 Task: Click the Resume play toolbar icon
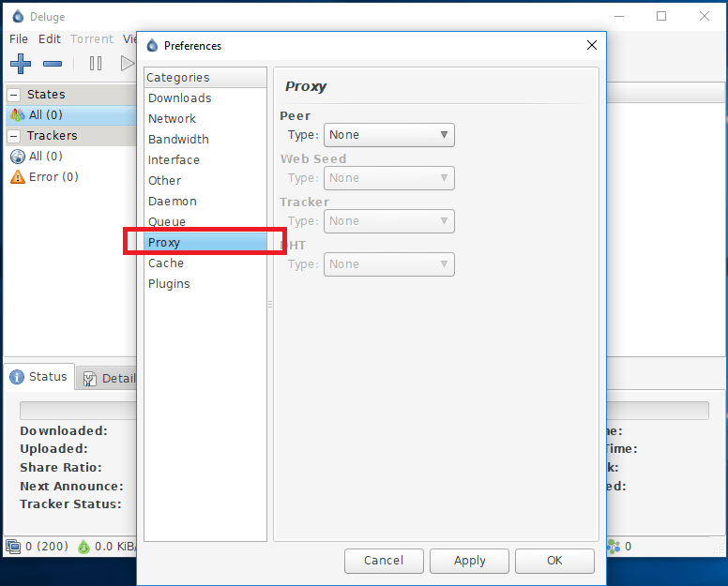coord(128,64)
